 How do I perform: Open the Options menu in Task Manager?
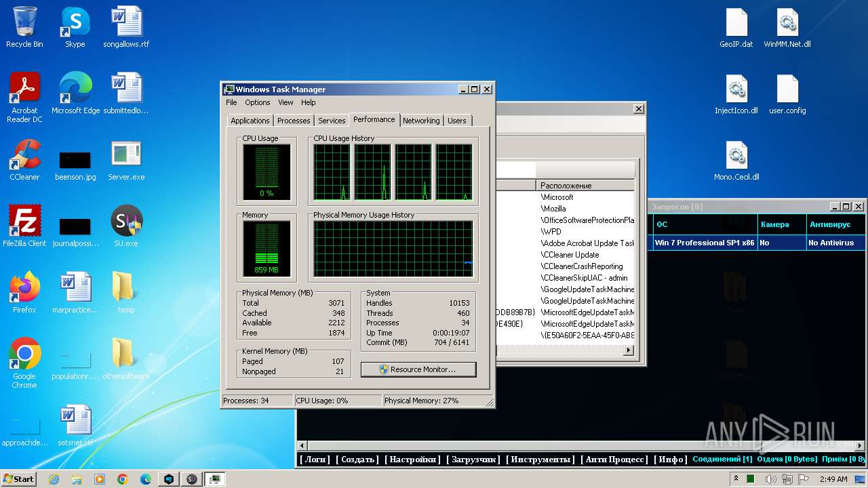point(258,102)
